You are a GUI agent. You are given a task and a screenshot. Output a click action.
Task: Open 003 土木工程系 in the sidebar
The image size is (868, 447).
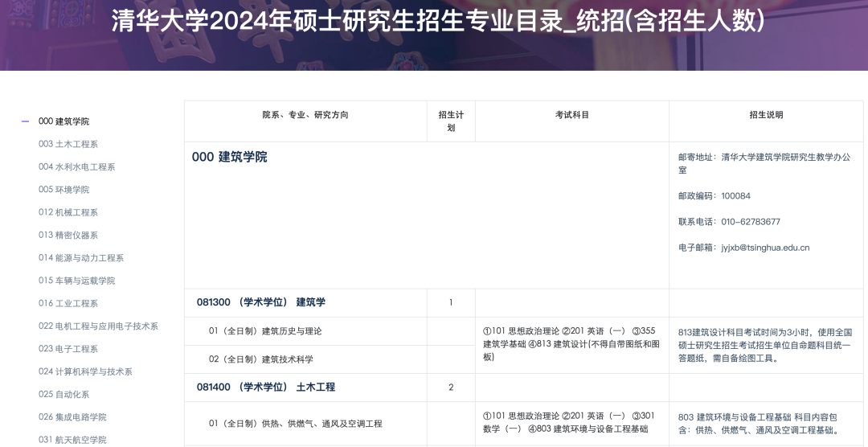(68, 144)
